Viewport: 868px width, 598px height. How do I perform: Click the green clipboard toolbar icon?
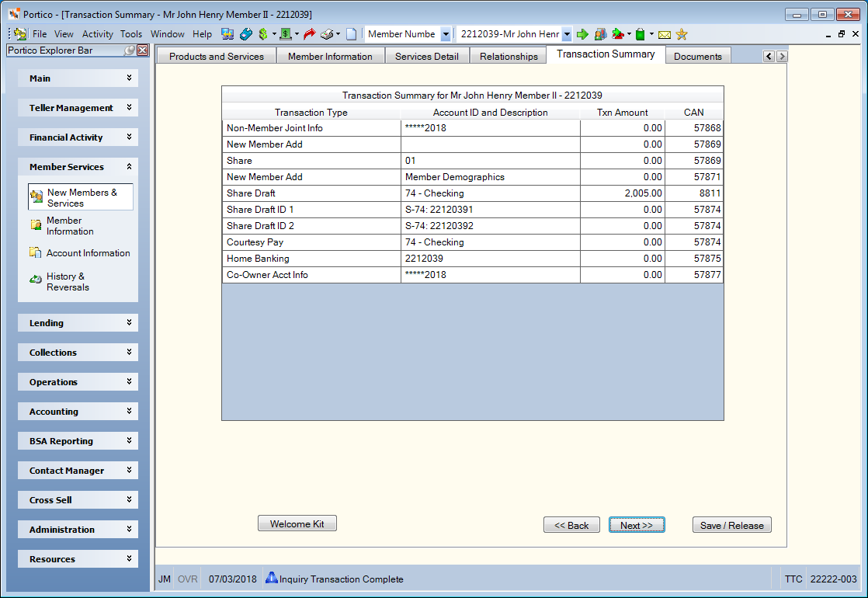640,34
